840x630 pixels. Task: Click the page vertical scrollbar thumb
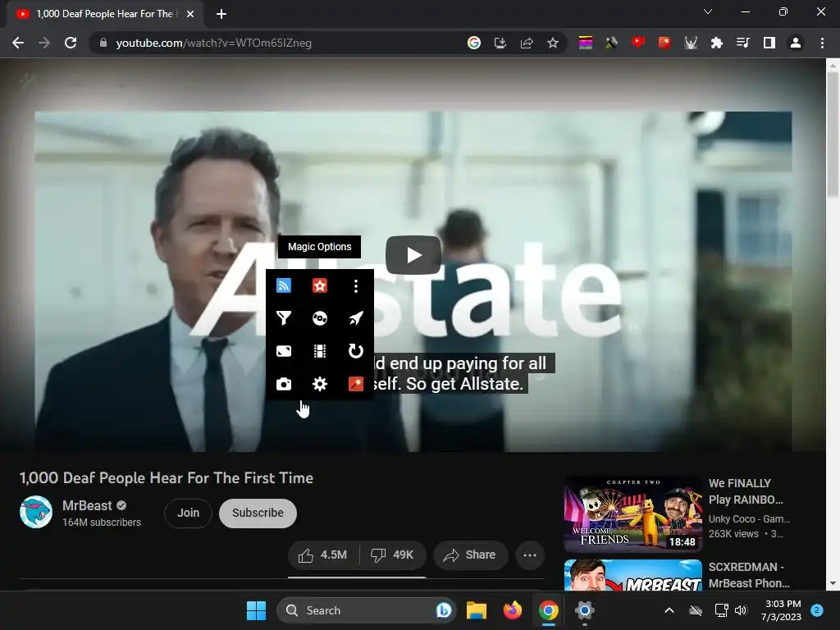(x=833, y=134)
